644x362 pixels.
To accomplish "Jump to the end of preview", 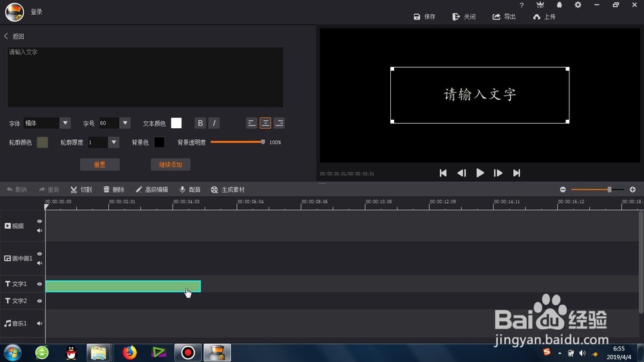I will [x=516, y=173].
